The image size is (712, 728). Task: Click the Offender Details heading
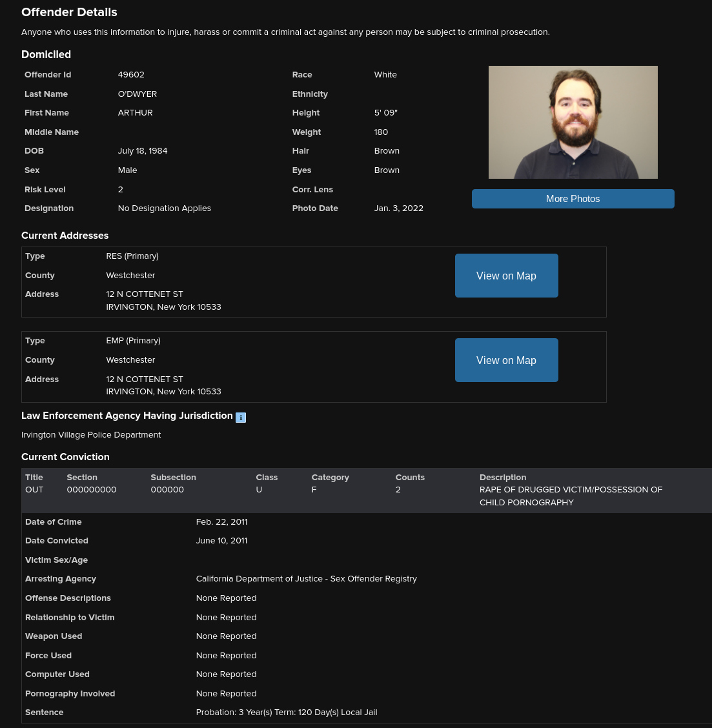69,12
